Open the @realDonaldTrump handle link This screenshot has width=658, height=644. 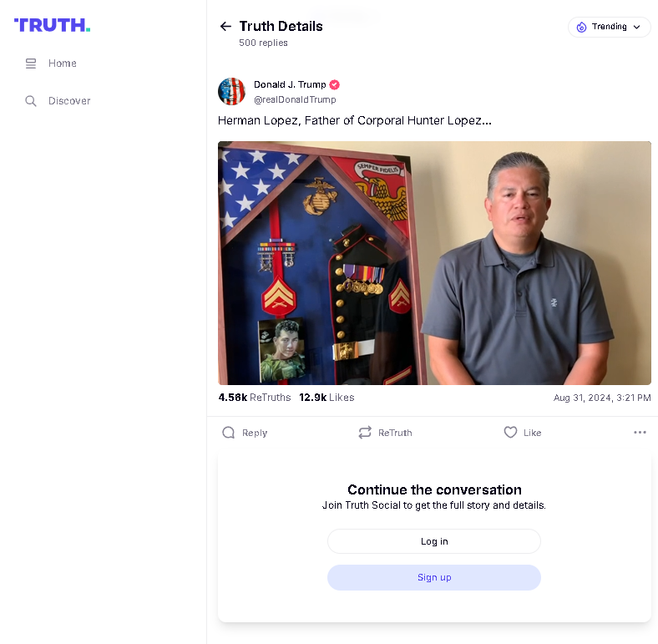295,99
